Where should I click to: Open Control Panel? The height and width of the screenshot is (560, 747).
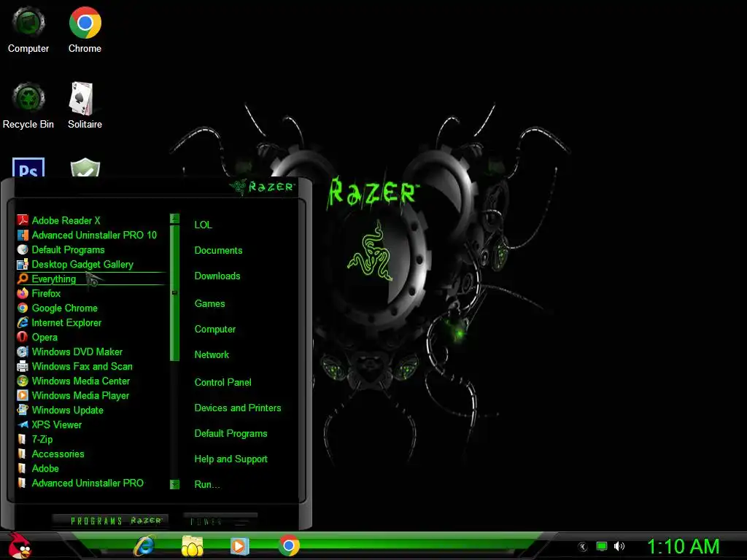(x=223, y=382)
